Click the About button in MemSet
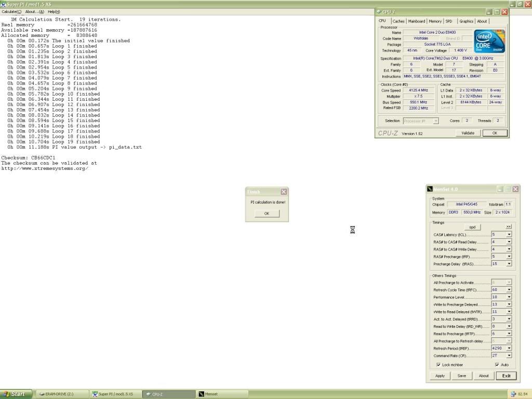The image size is (532, 399). tap(484, 376)
